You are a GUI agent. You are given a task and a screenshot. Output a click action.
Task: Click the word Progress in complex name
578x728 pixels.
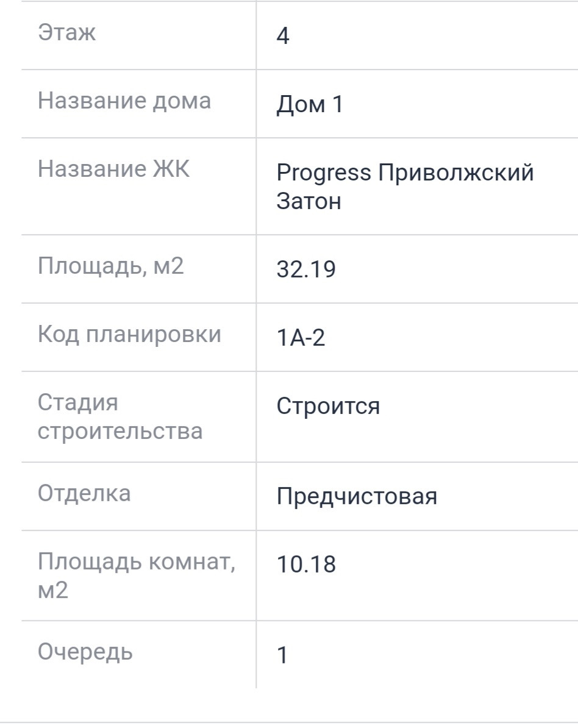[323, 173]
